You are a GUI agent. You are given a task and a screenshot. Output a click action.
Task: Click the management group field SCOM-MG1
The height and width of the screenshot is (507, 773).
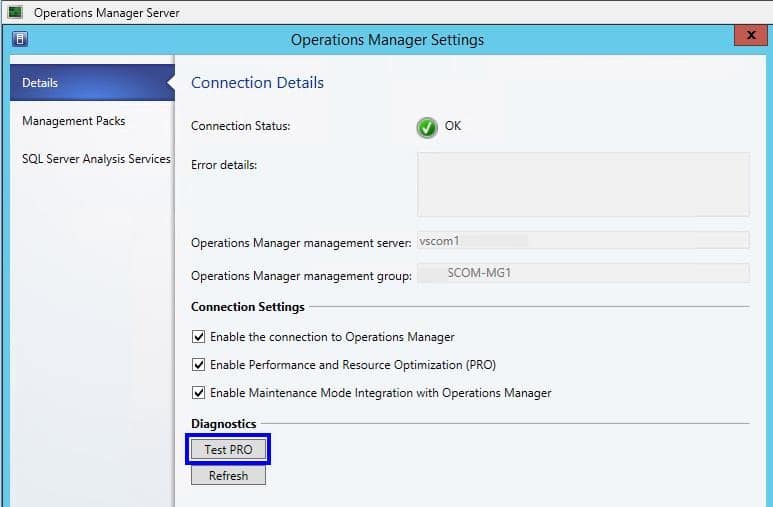click(583, 273)
